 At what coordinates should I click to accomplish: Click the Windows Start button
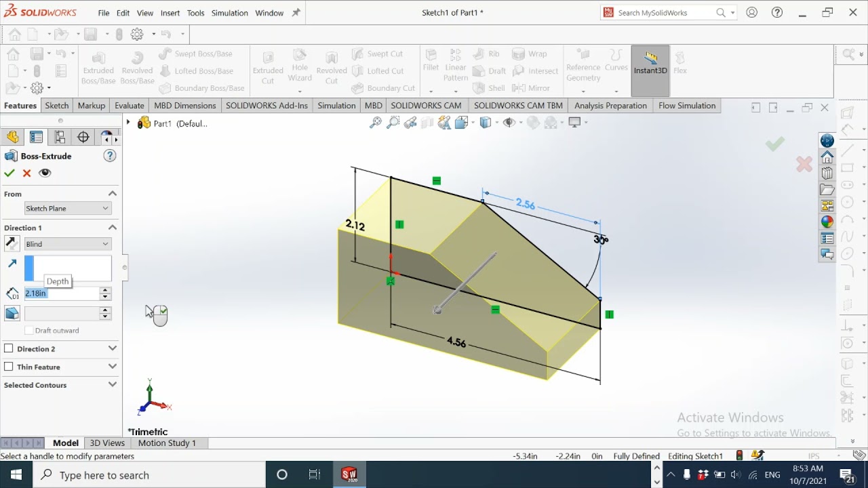(x=16, y=474)
